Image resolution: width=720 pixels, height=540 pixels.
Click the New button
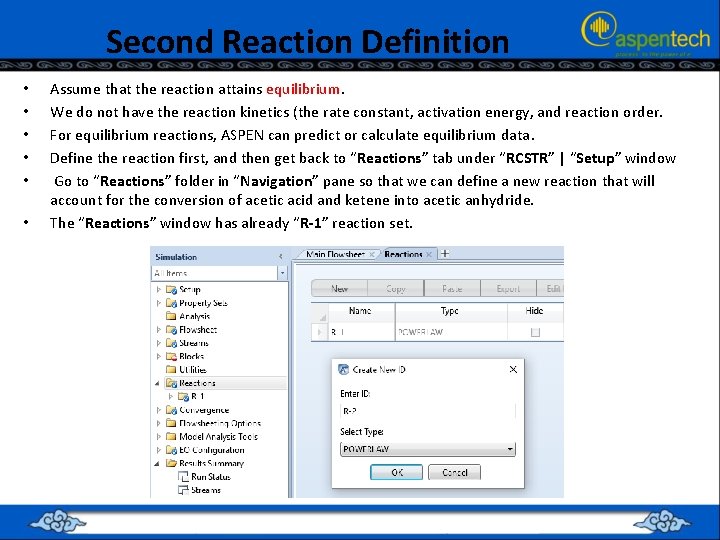point(339,289)
